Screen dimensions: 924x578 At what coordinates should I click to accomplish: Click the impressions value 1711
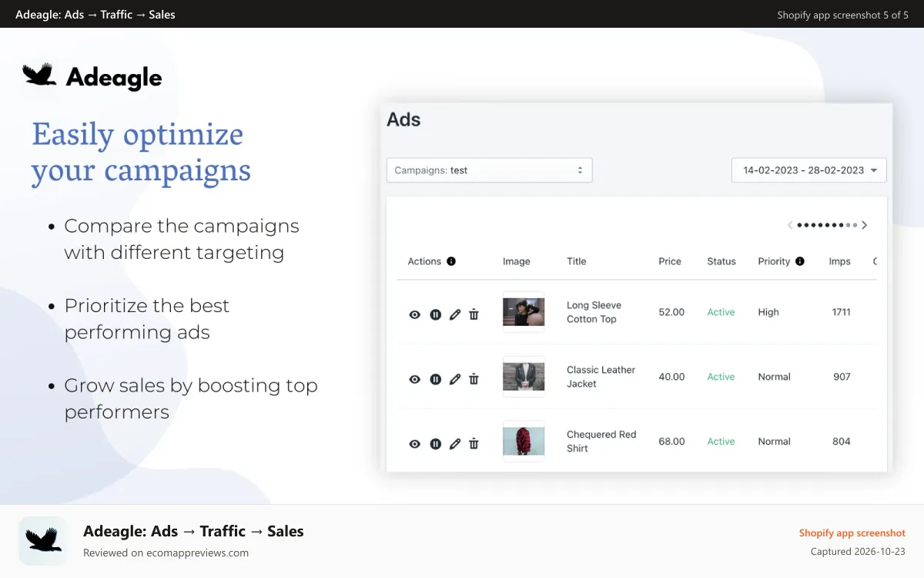[x=841, y=312]
